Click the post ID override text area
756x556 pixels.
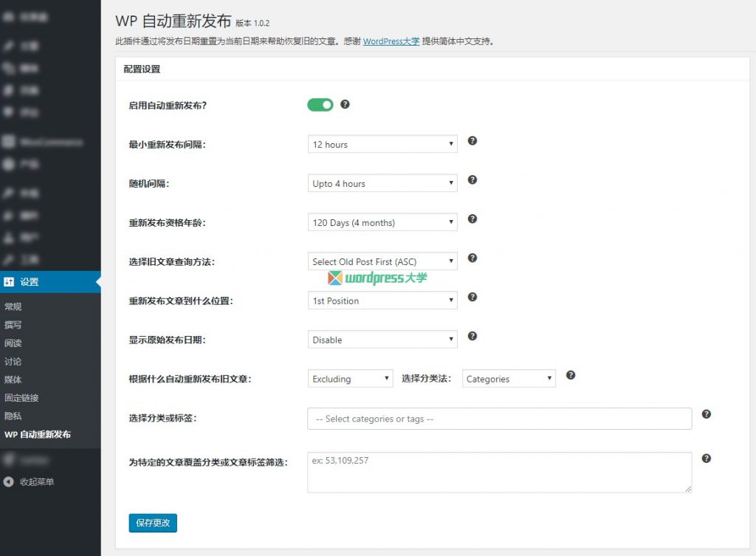point(499,472)
